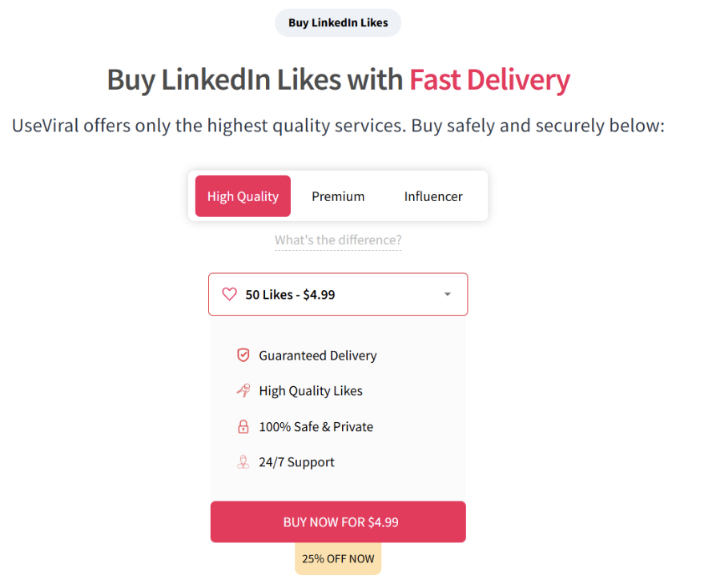Viewport: 708px width, 588px height.
Task: Click the 25% OFF NOW badge
Action: (x=338, y=559)
